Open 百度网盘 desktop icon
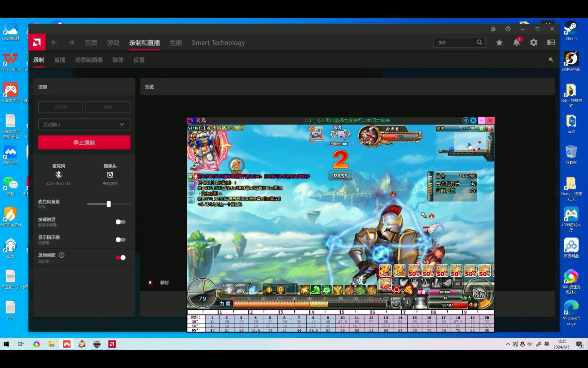The image size is (588, 368). (571, 248)
